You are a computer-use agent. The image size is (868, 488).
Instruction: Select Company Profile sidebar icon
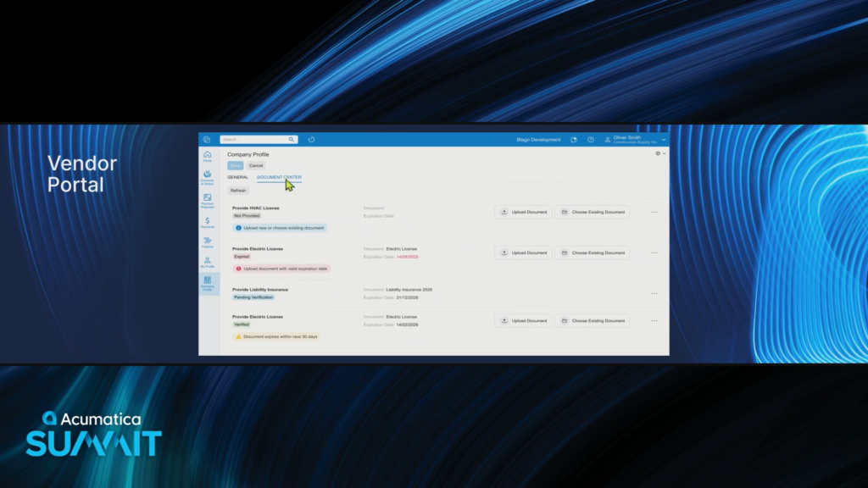click(x=208, y=283)
